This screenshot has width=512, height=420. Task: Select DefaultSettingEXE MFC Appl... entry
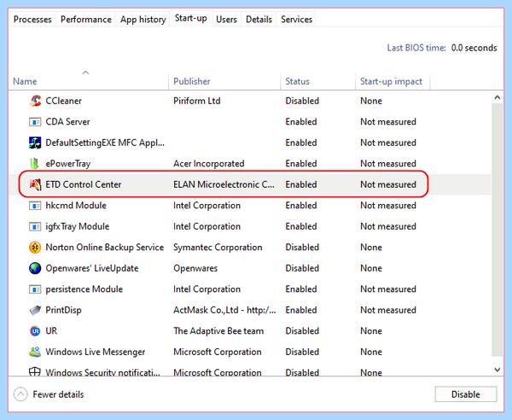coord(105,143)
